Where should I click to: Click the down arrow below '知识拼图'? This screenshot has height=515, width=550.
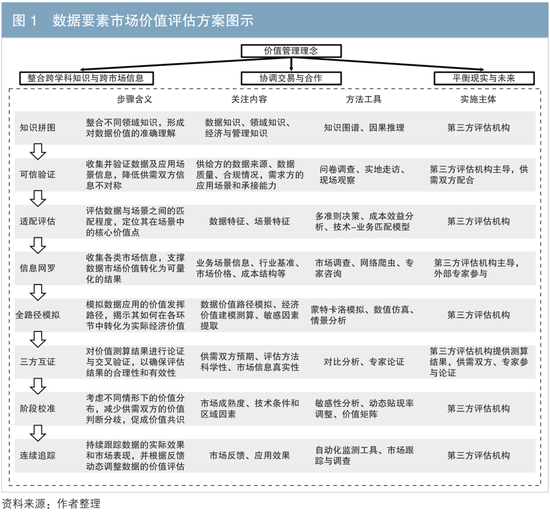pyautogui.click(x=38, y=151)
